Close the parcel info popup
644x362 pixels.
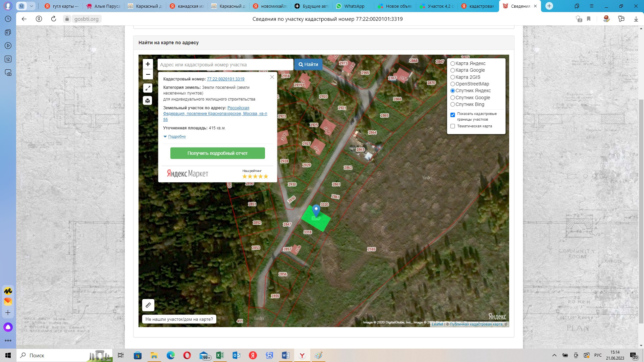(272, 77)
